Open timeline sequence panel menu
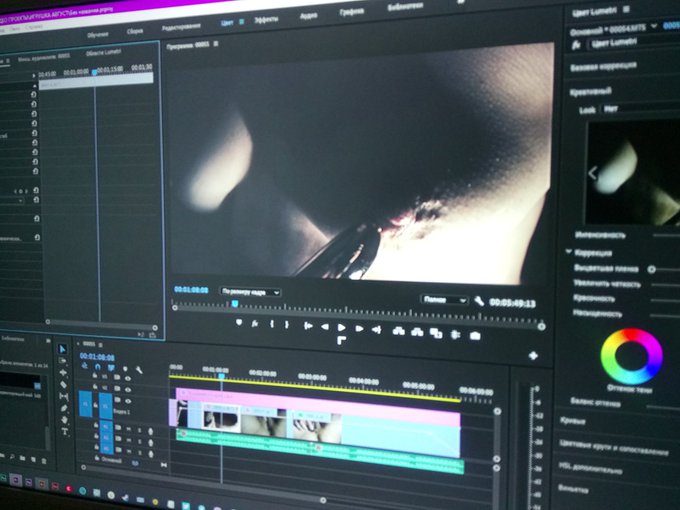680x510 pixels. (100, 345)
